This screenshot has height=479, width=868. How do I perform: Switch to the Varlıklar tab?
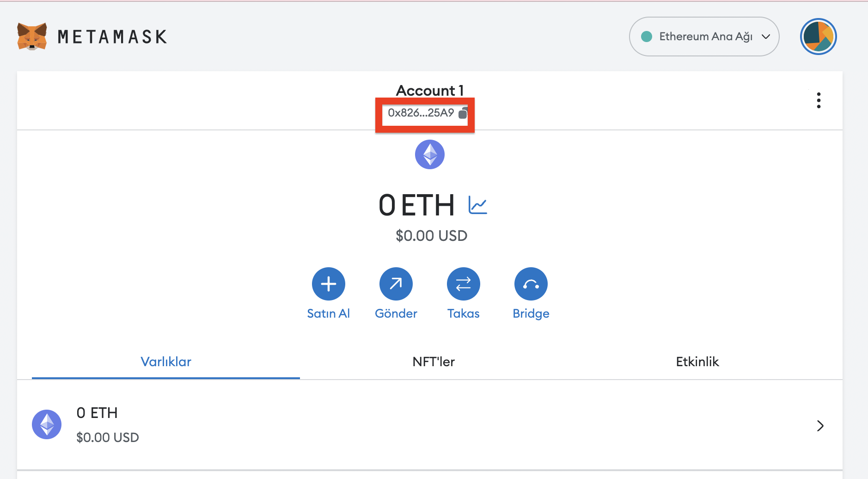coord(166,362)
